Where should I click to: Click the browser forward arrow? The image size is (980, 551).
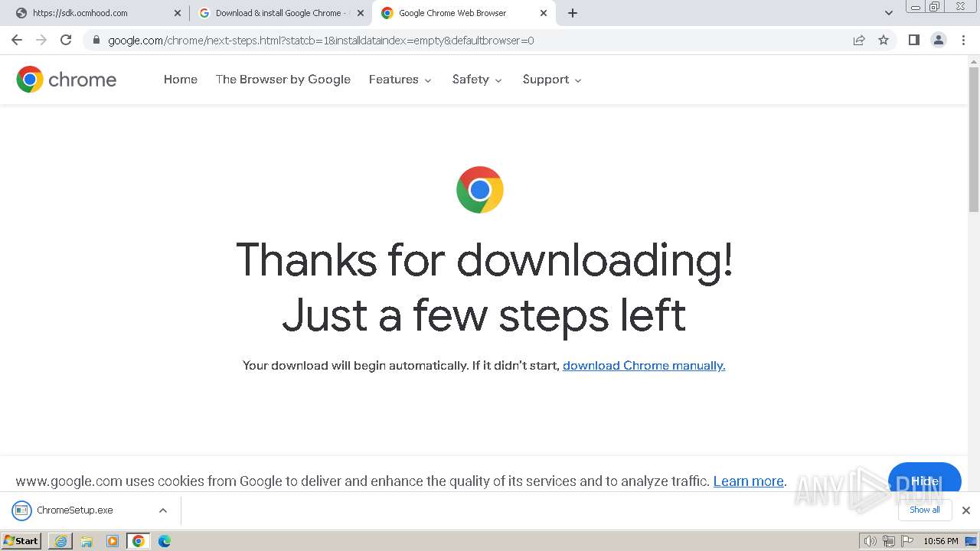coord(41,40)
